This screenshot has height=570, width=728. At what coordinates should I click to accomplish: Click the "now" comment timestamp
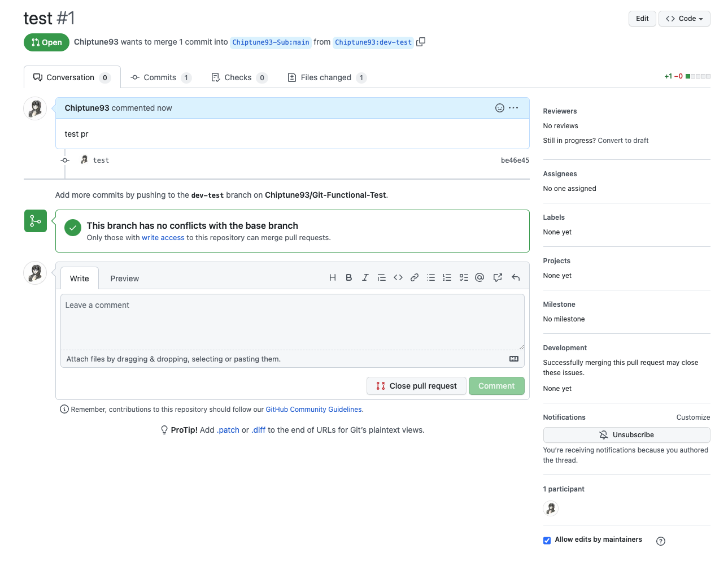(164, 108)
